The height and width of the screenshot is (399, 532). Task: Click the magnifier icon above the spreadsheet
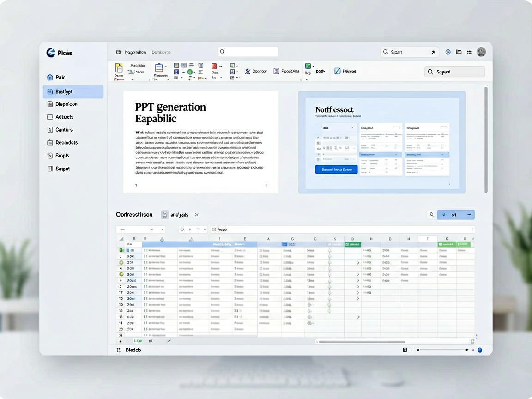tap(432, 214)
